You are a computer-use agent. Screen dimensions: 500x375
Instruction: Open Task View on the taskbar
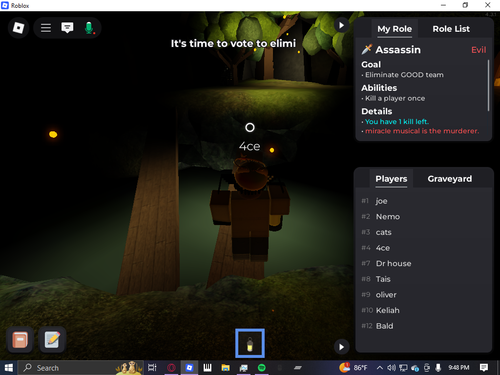152,368
